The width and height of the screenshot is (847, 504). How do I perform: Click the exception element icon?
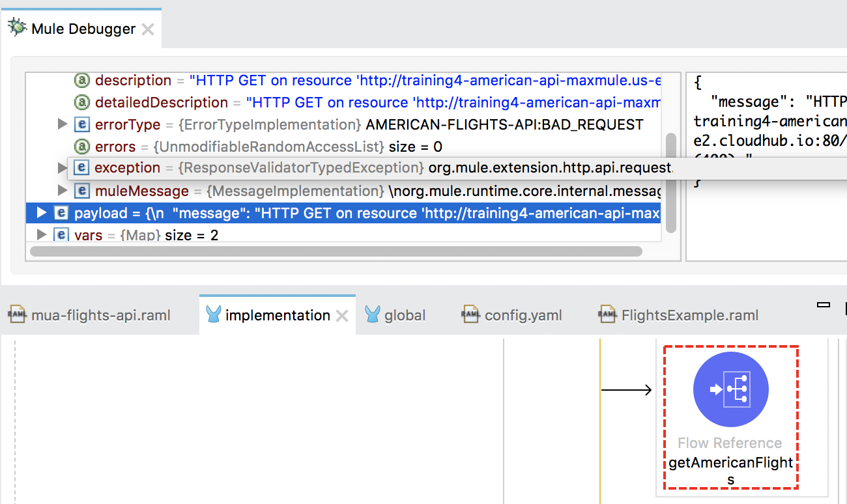81,168
